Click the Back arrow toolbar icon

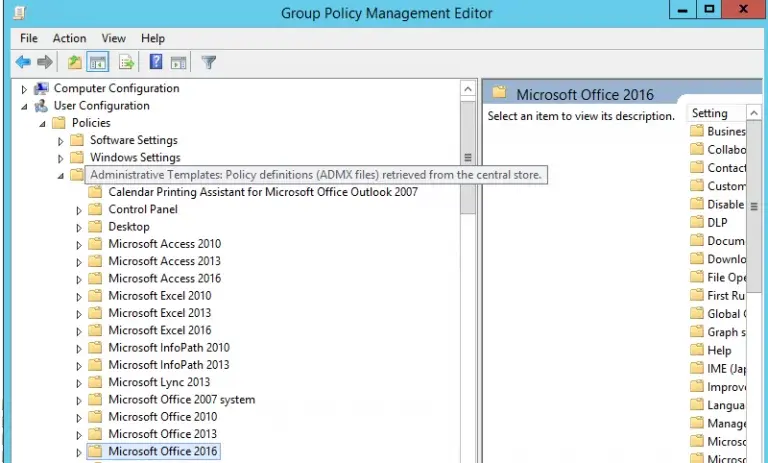22,62
